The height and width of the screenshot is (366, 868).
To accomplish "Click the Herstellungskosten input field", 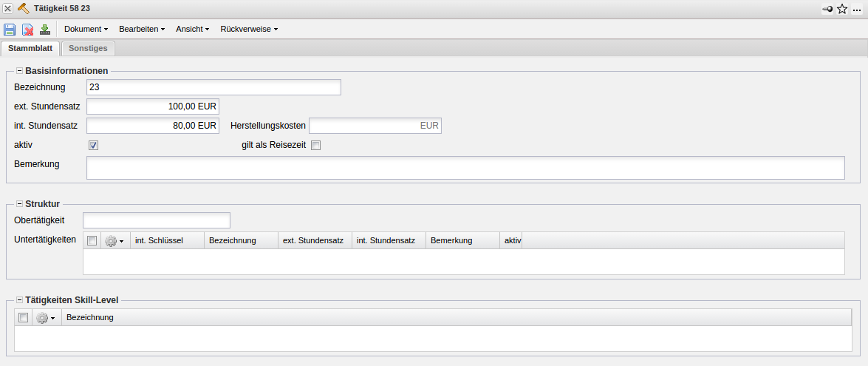I will [375, 126].
